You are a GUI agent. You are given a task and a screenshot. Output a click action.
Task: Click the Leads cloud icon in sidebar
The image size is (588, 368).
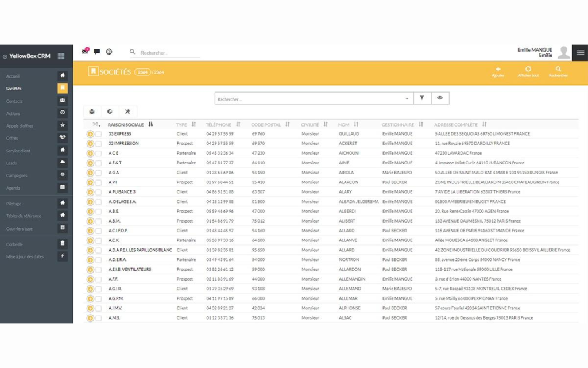pos(63,162)
